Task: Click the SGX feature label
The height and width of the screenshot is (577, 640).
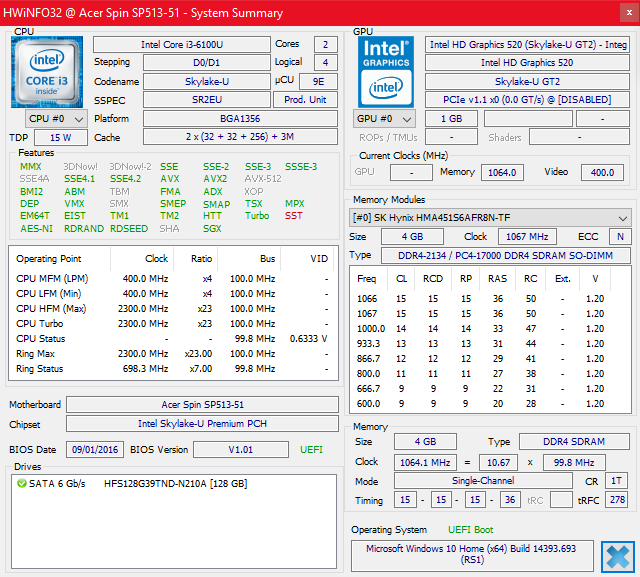Action: pos(212,229)
